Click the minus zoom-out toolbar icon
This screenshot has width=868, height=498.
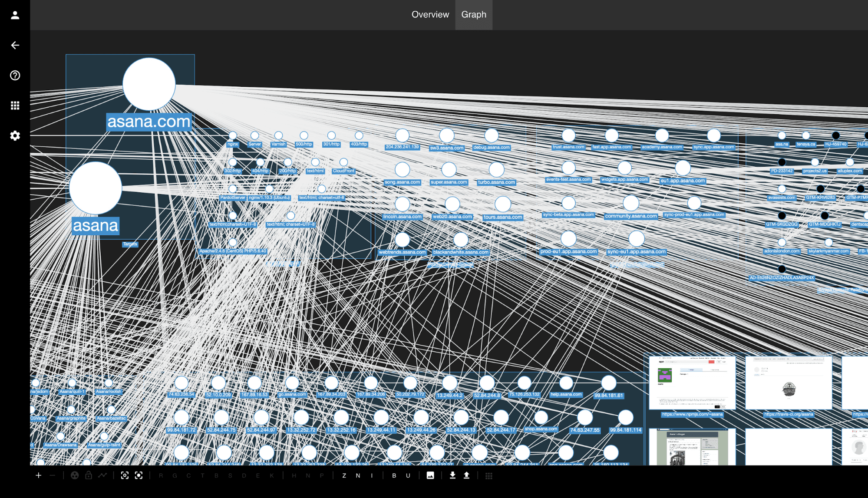[x=53, y=475]
